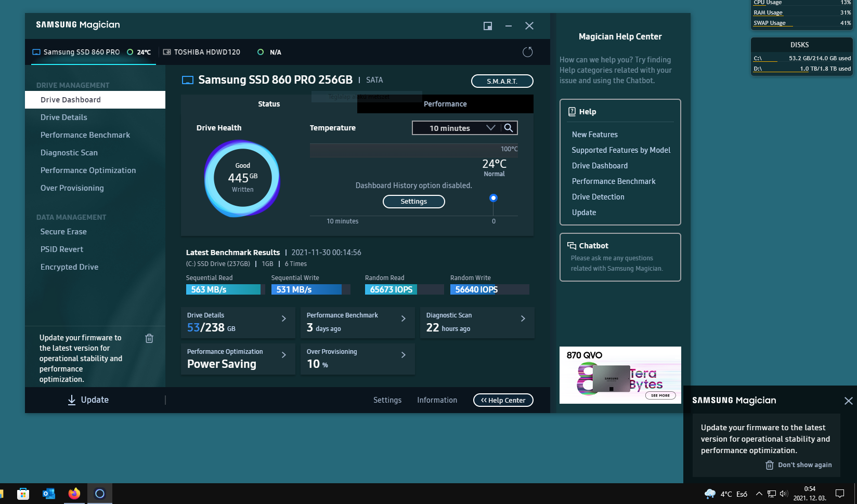This screenshot has height=504, width=857.
Task: Expand the Diagnostic Scan card arrow
Action: tap(523, 319)
